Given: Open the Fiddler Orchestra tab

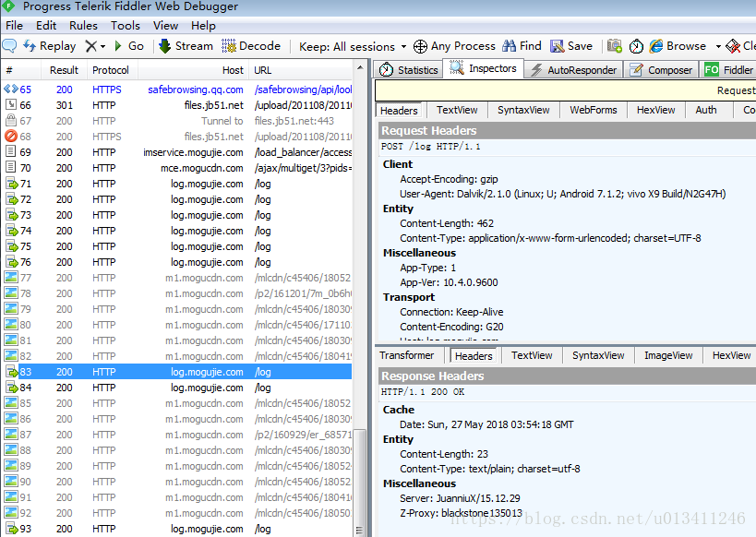Looking at the screenshot, I should (x=728, y=70).
